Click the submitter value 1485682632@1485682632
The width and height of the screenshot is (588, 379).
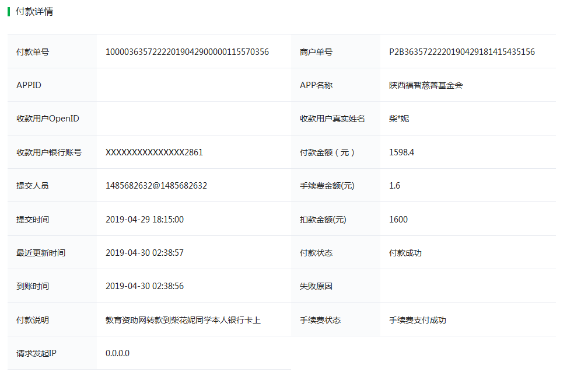[x=156, y=185]
